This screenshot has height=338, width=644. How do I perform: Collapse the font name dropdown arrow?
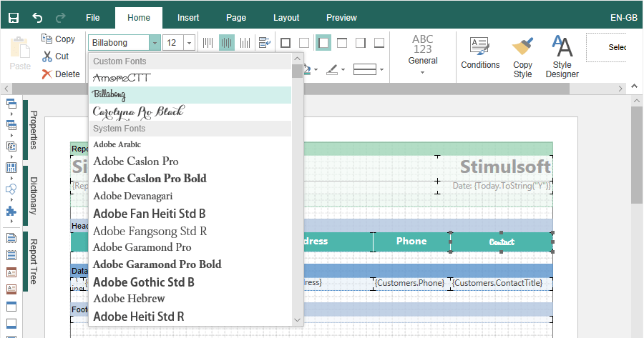pos(155,43)
